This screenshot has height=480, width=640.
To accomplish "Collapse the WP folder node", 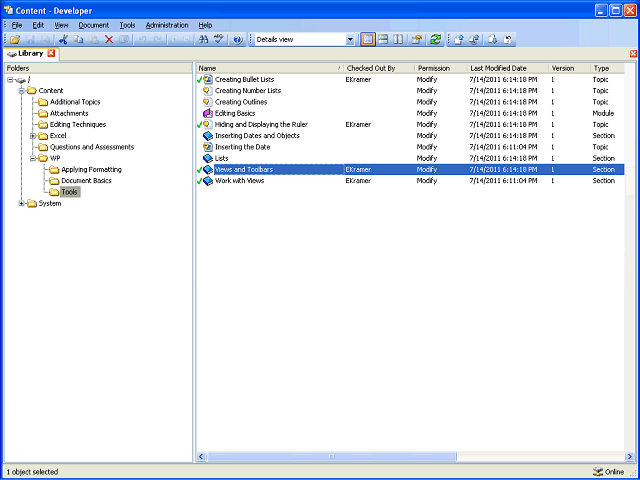I will [x=33, y=158].
